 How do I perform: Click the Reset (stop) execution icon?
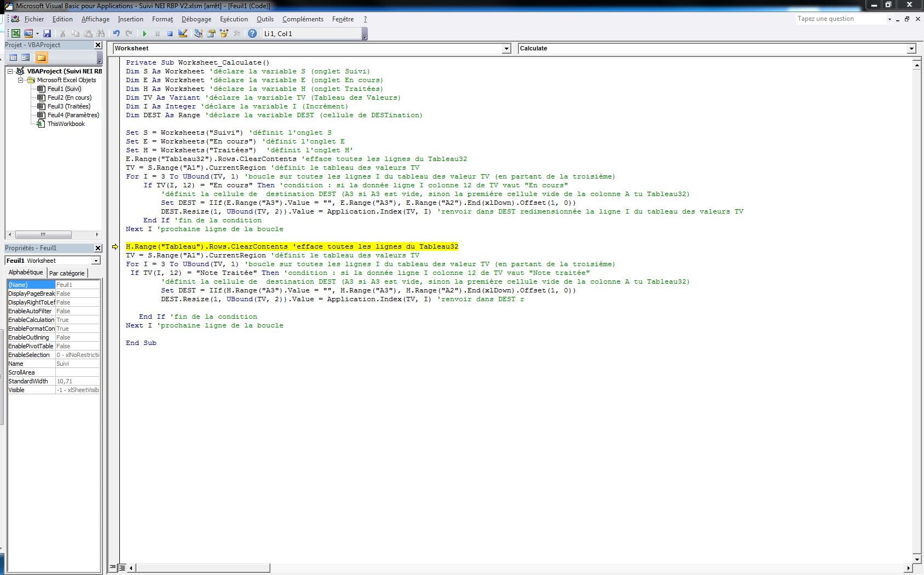coord(170,34)
